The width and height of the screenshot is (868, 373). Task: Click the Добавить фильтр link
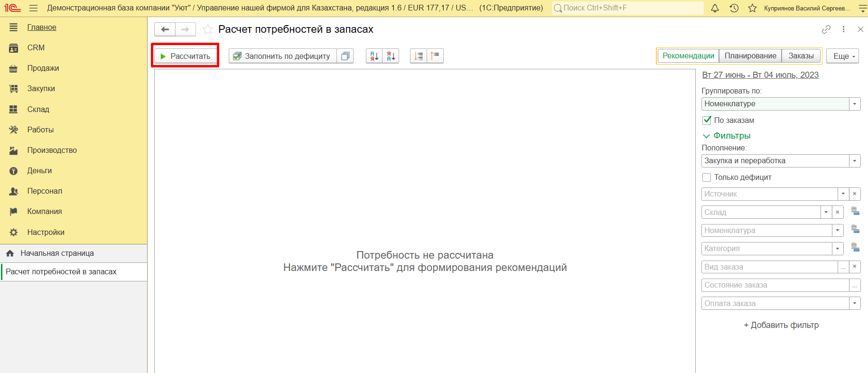[x=781, y=325]
